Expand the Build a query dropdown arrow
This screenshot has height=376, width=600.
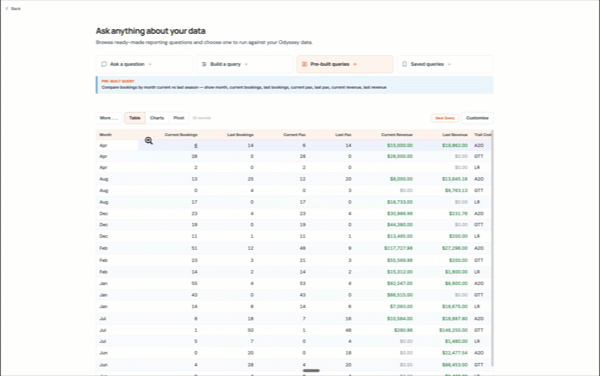coord(246,64)
